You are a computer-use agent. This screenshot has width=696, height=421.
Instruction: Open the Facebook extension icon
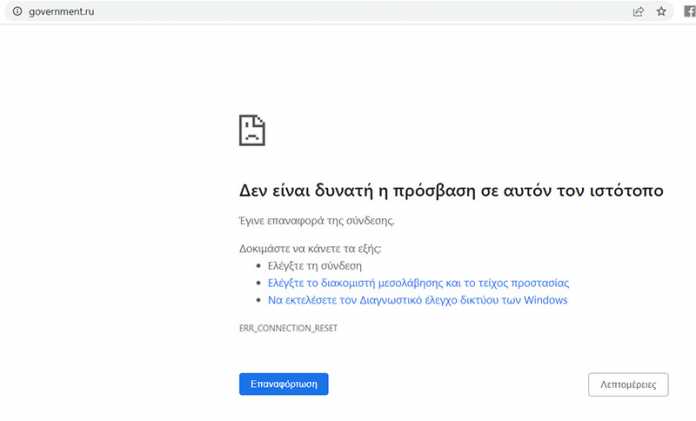click(x=688, y=11)
